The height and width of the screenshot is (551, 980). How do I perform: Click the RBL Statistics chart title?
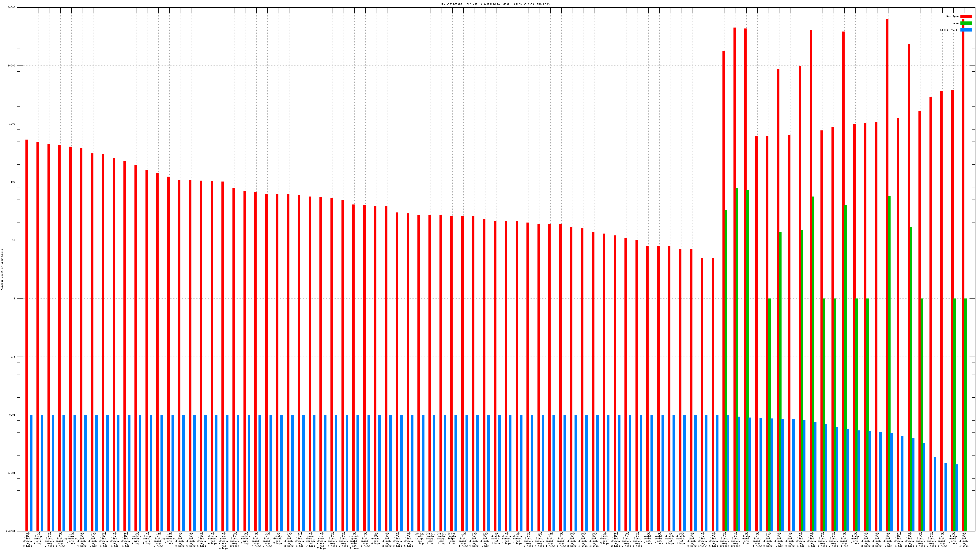point(495,4)
